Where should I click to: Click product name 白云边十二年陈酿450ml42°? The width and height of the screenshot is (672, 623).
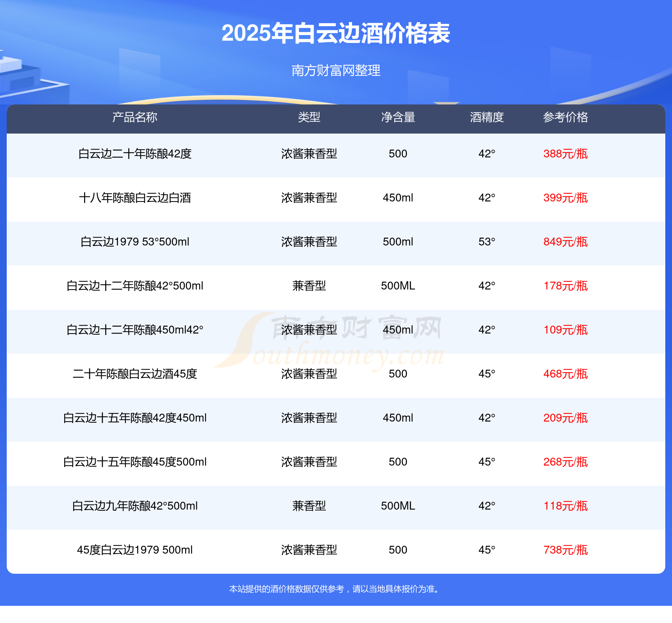(135, 330)
